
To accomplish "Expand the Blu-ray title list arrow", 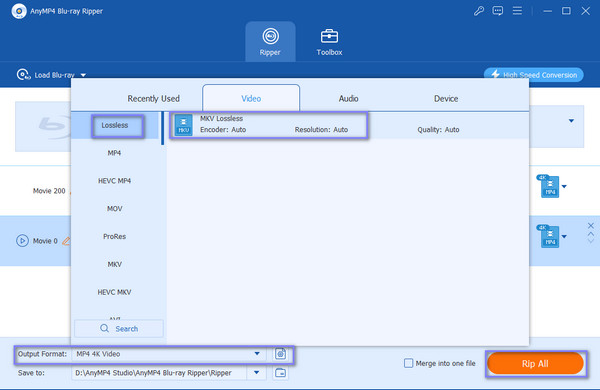I will (x=571, y=121).
